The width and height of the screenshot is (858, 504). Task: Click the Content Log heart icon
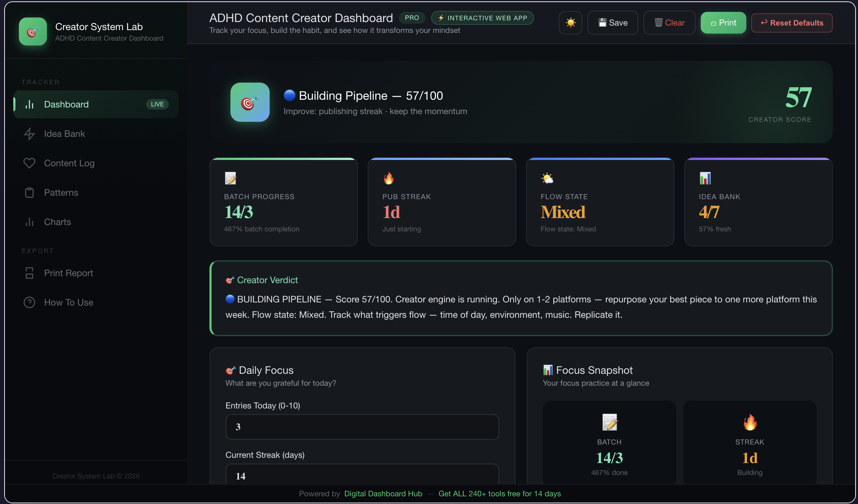(29, 163)
